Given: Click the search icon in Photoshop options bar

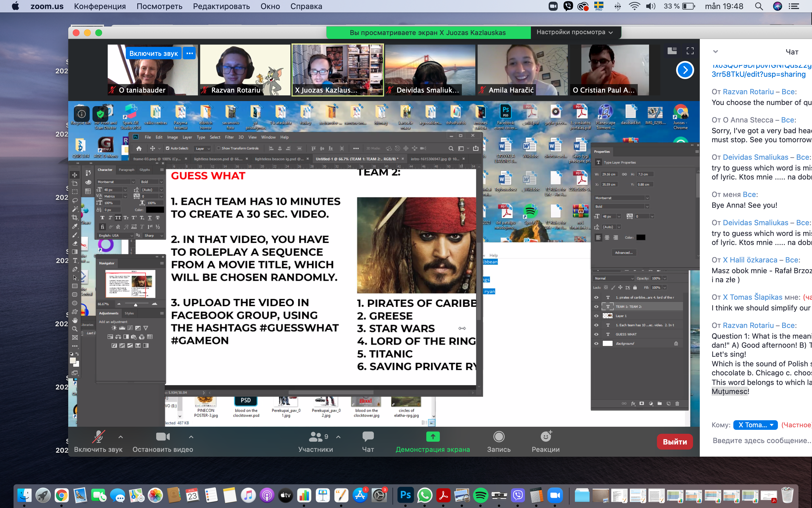Looking at the screenshot, I should (451, 148).
